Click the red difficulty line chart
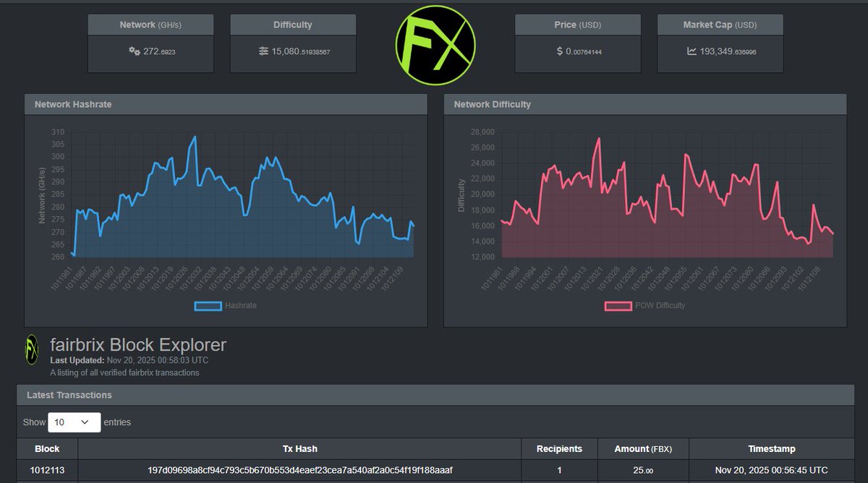Screen dimensions: 868x483 667,196
